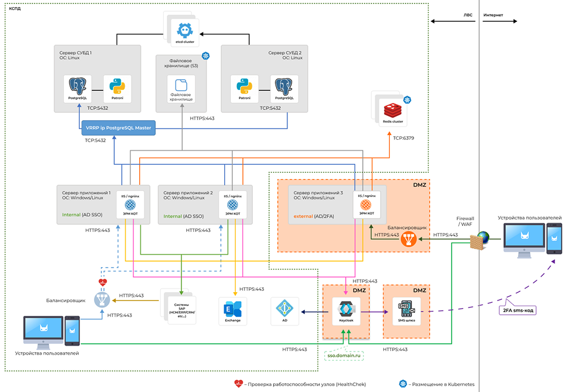Select the Patroni icon in database server 2
Image resolution: width=567 pixels, height=392 pixels.
tap(245, 86)
